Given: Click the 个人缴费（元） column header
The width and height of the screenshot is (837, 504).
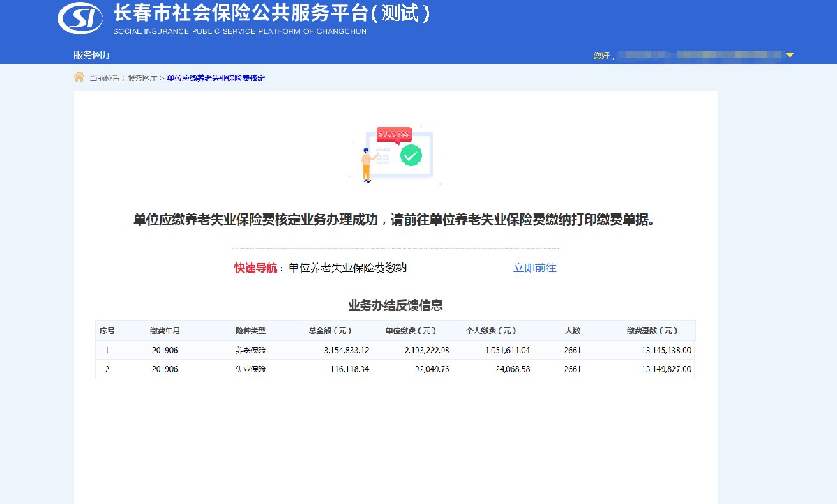Looking at the screenshot, I should coord(490,330).
